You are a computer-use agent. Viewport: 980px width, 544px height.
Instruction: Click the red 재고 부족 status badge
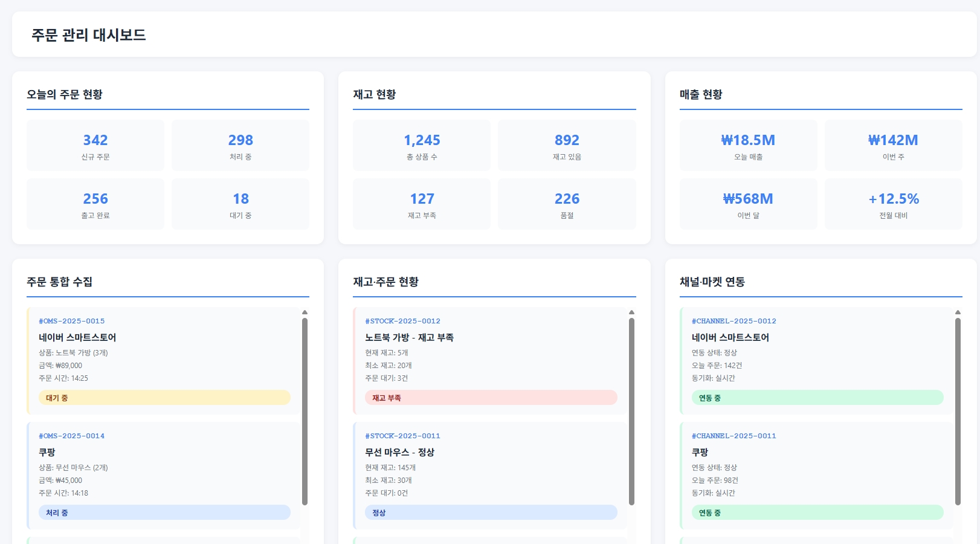click(x=491, y=398)
